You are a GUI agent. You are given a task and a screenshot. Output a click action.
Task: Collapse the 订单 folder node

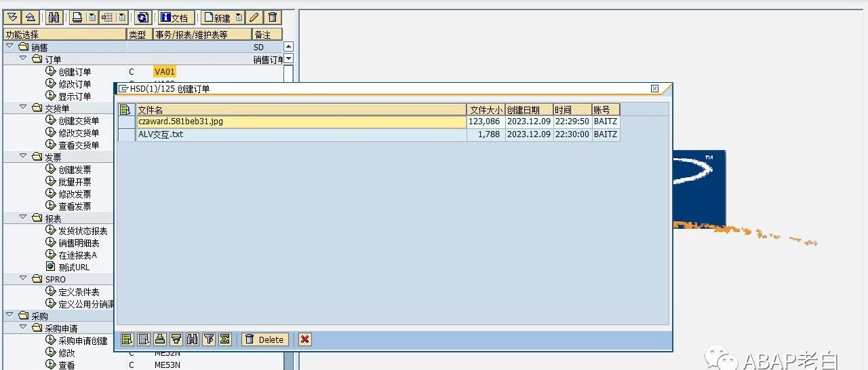point(23,59)
